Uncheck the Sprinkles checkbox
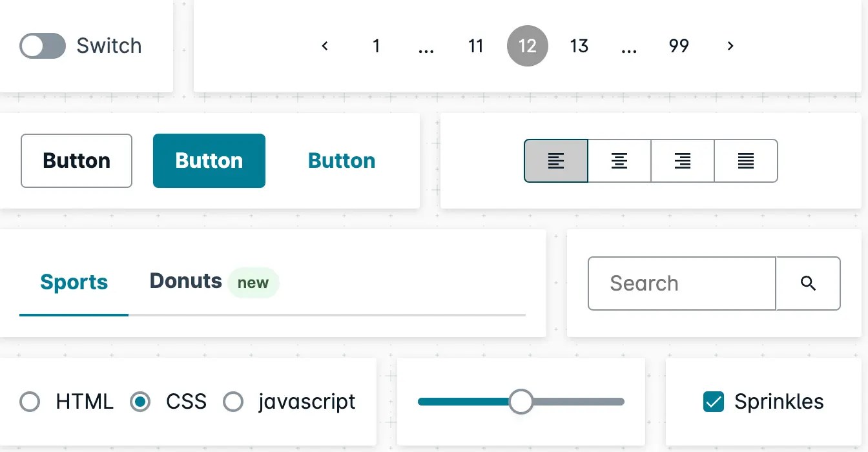The image size is (868, 452). click(713, 402)
